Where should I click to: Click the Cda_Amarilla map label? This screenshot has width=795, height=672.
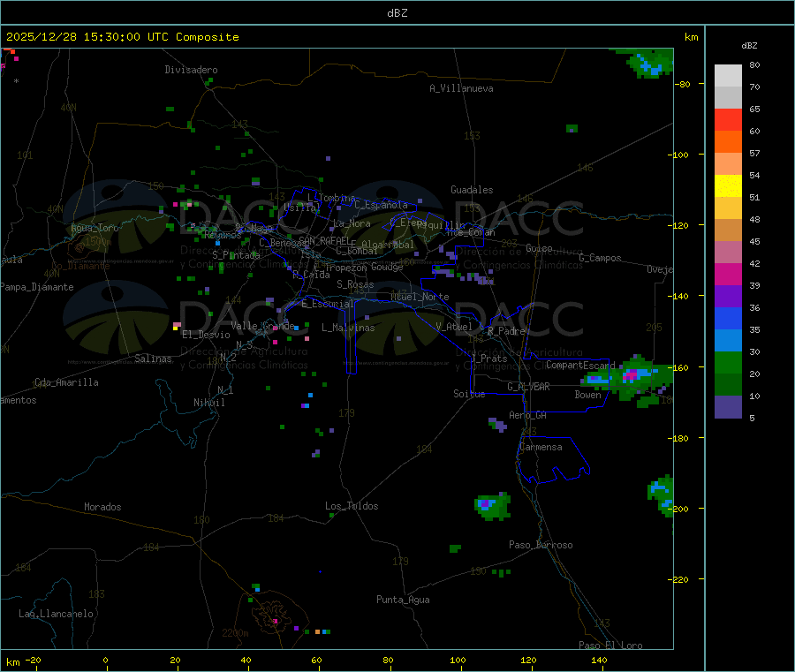tap(66, 382)
